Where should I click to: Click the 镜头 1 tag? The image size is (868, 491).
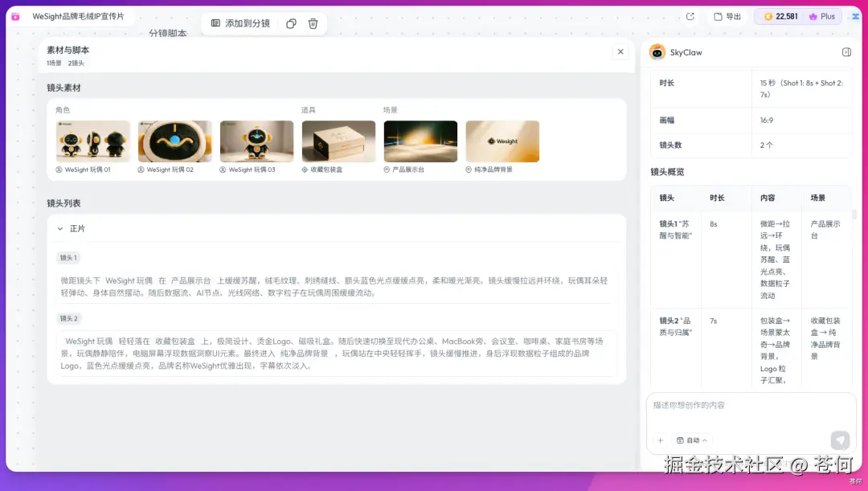pyautogui.click(x=68, y=258)
